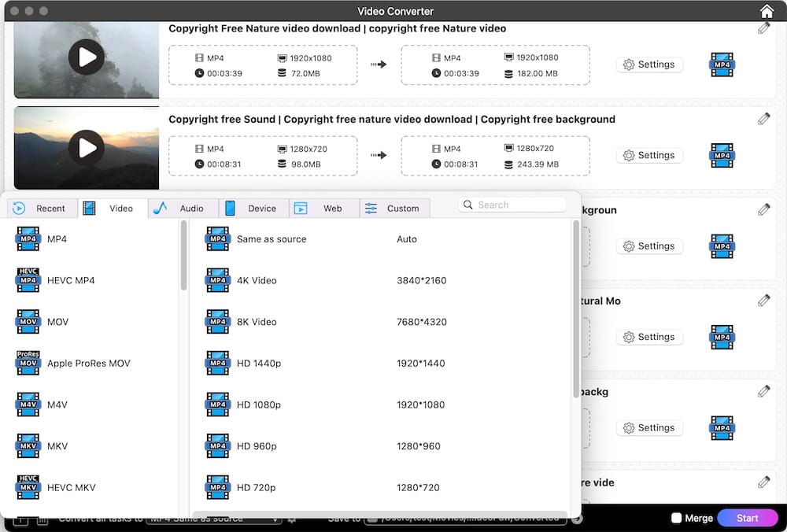Click MP4 output format icon for second video
The height and width of the screenshot is (532, 787).
click(722, 155)
